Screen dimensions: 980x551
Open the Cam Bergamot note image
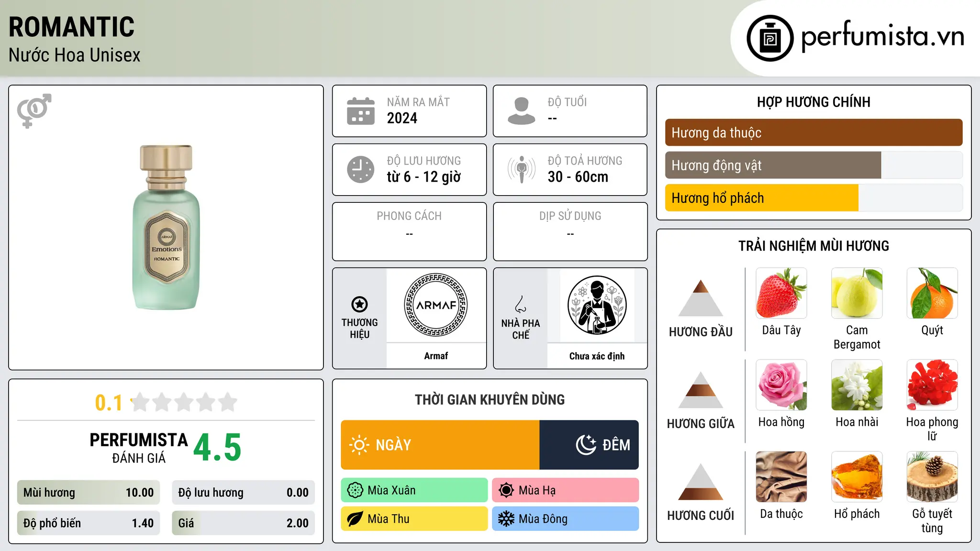857,293
